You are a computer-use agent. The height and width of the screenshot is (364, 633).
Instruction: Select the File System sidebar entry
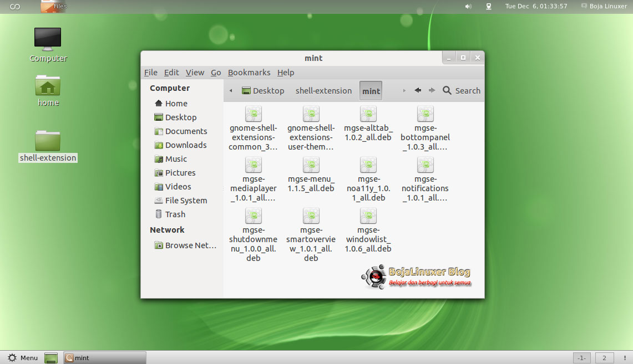pyautogui.click(x=183, y=200)
